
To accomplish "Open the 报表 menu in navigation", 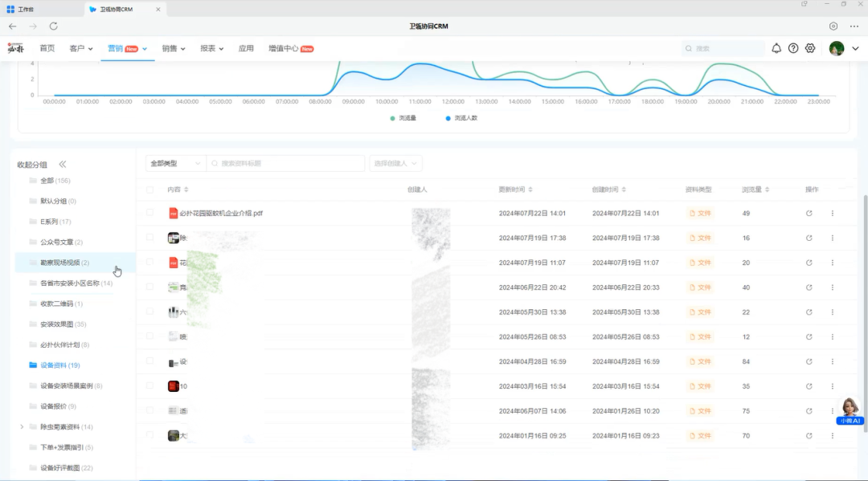I will (212, 48).
